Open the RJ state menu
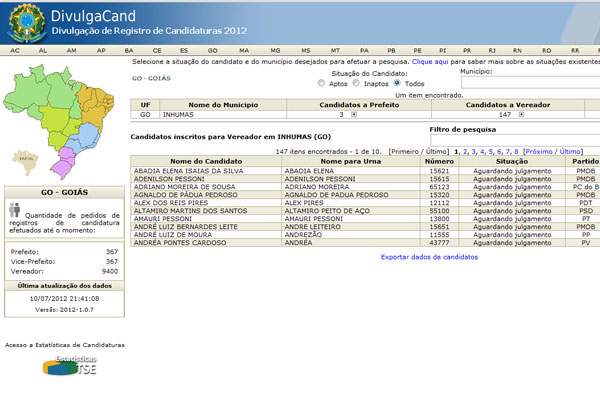Screen dimensions: 600x402 pyautogui.click(x=492, y=50)
